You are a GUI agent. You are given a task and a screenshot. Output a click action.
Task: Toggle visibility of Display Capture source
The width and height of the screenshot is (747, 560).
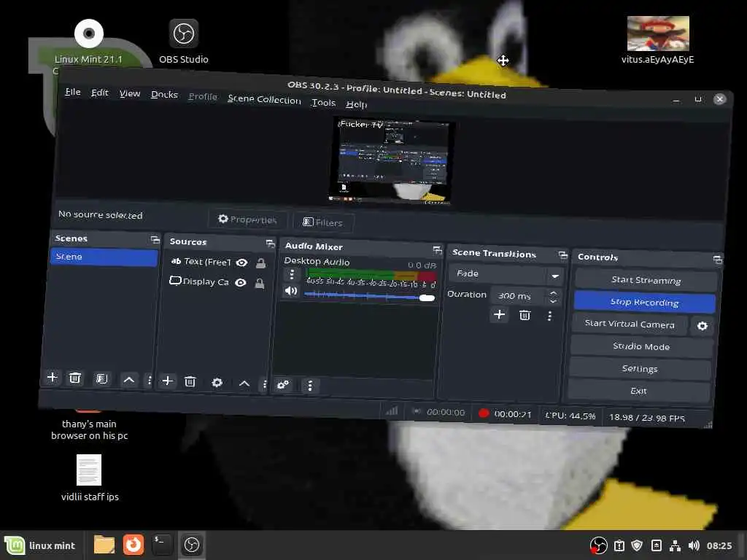pyautogui.click(x=241, y=283)
